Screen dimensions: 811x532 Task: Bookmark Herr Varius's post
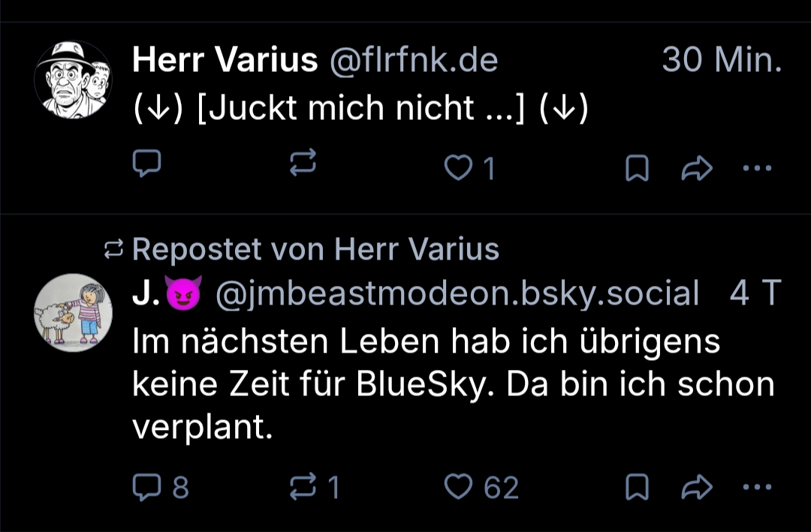click(637, 169)
